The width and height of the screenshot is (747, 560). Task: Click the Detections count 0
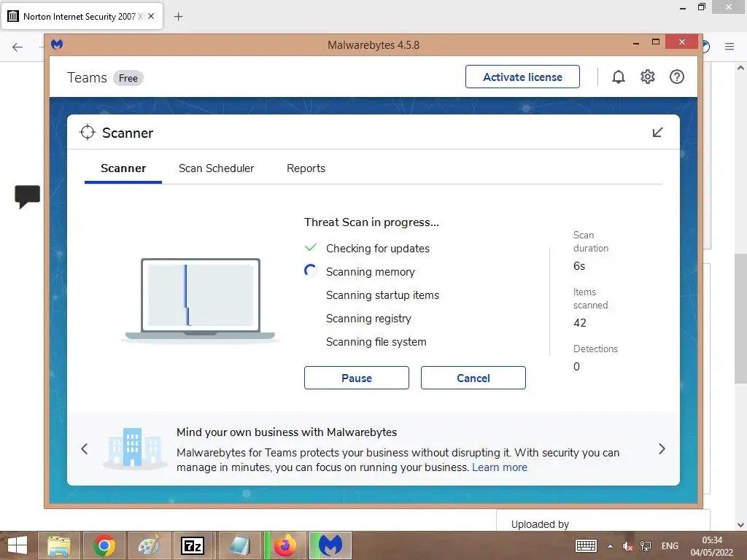(576, 367)
